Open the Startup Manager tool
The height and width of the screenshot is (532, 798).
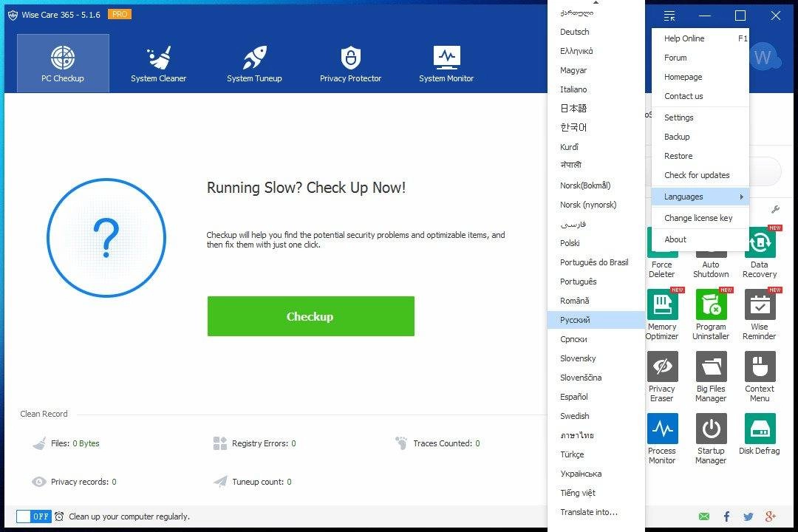pyautogui.click(x=711, y=439)
